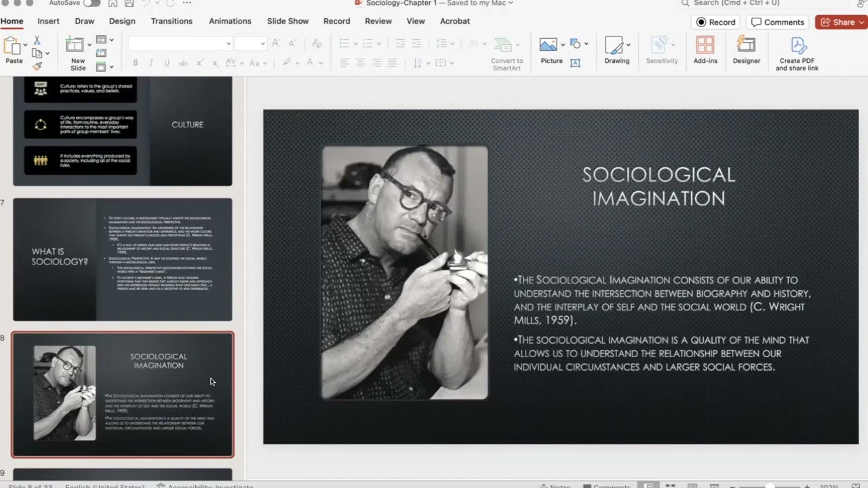The width and height of the screenshot is (868, 488).
Task: Toggle Italic formatting
Action: click(x=151, y=63)
